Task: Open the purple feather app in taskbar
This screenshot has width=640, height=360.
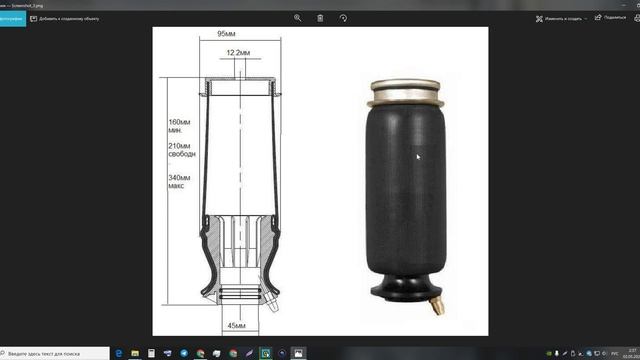Action: coord(249,353)
